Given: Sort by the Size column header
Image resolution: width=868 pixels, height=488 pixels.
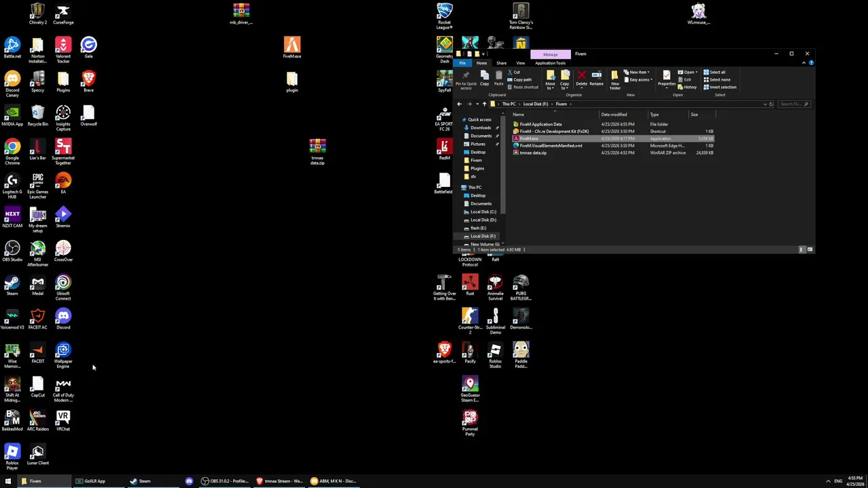Looking at the screenshot, I should point(702,115).
